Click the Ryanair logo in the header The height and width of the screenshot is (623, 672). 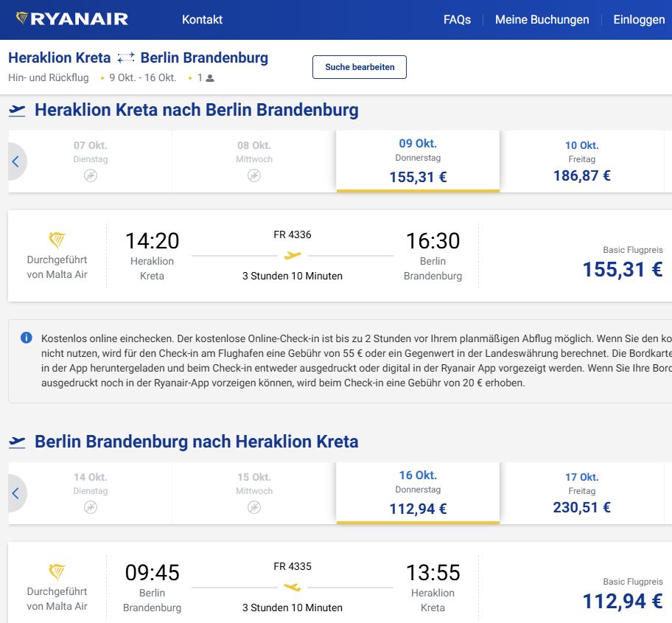[x=71, y=19]
